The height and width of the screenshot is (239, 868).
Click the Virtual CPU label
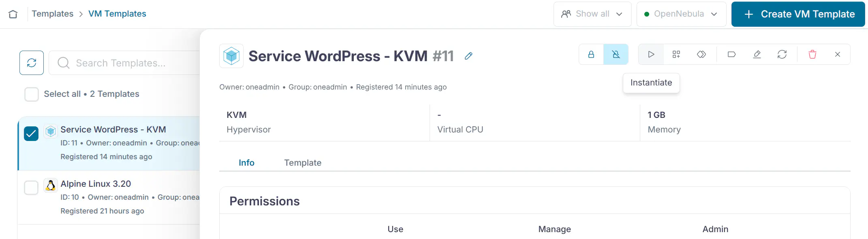click(x=460, y=130)
